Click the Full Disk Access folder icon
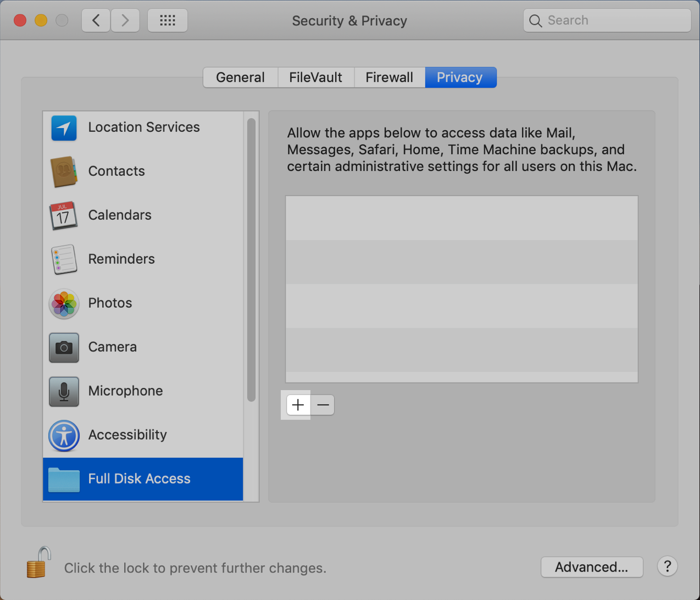Viewport: 700px width, 600px height. [64, 479]
